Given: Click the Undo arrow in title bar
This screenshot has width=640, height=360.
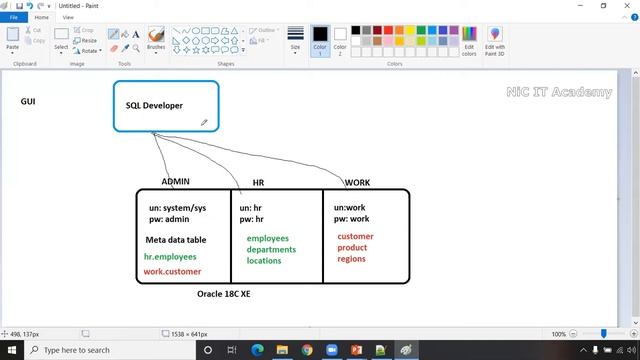Looking at the screenshot, I should click(30, 6).
